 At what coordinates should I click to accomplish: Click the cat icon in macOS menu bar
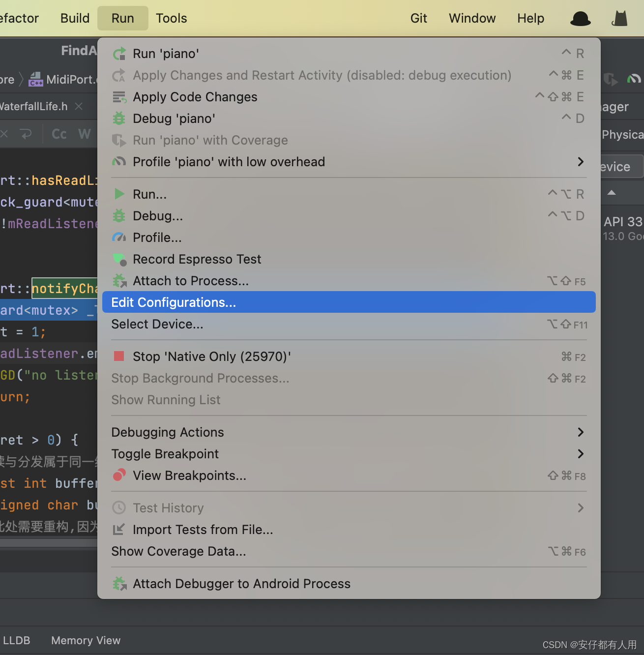point(620,19)
